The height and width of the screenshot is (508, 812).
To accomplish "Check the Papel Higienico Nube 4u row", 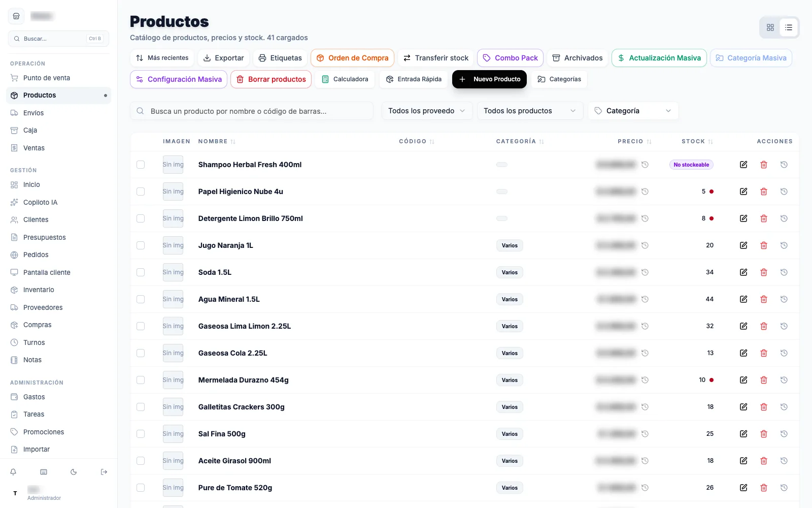I will coord(141,192).
